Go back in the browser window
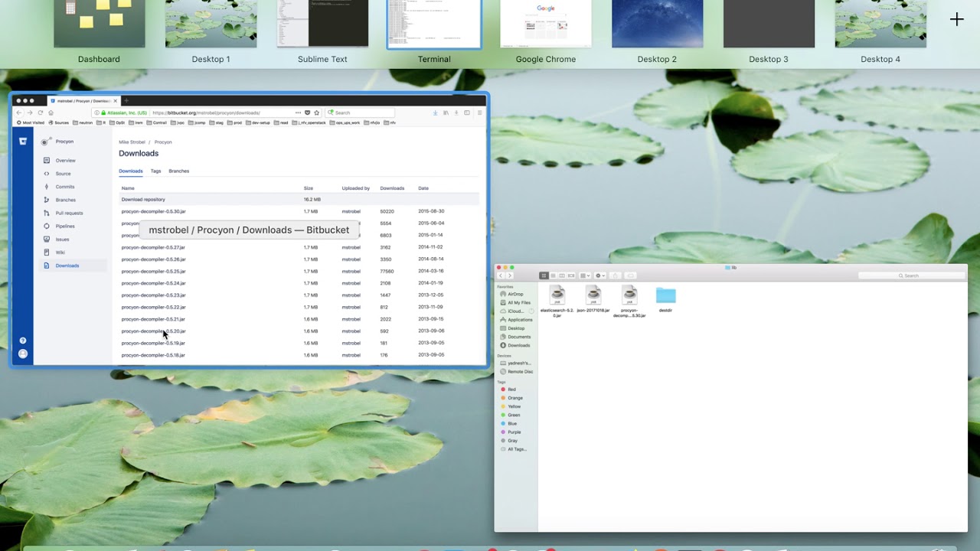 [19, 112]
